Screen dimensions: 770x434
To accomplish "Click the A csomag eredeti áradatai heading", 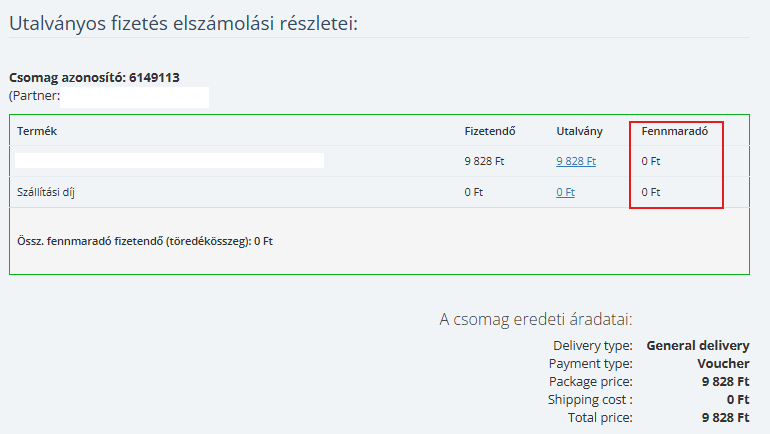I will tap(536, 320).
